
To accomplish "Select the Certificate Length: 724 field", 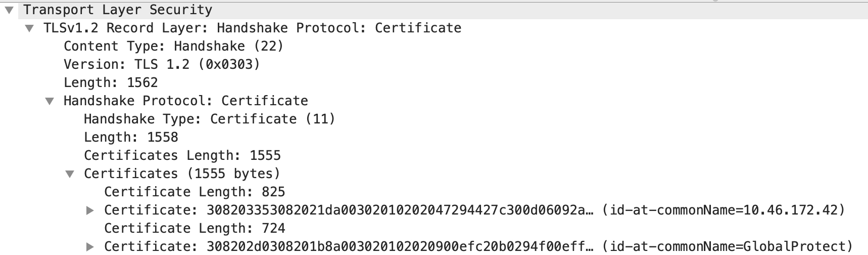I will coord(195,229).
